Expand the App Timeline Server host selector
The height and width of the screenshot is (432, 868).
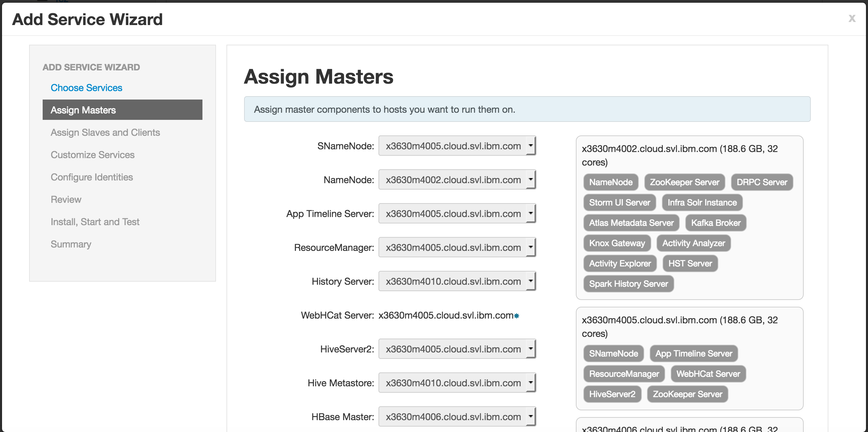(457, 214)
